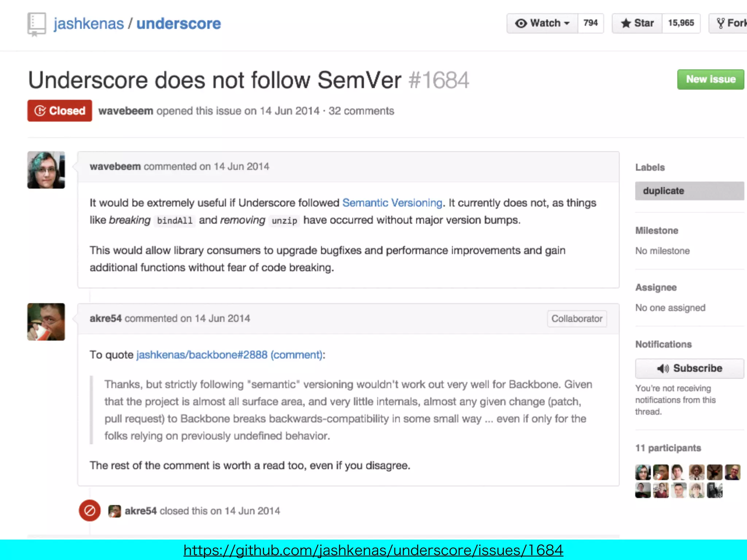Click the 'Milestone' sidebar heading

[657, 230]
